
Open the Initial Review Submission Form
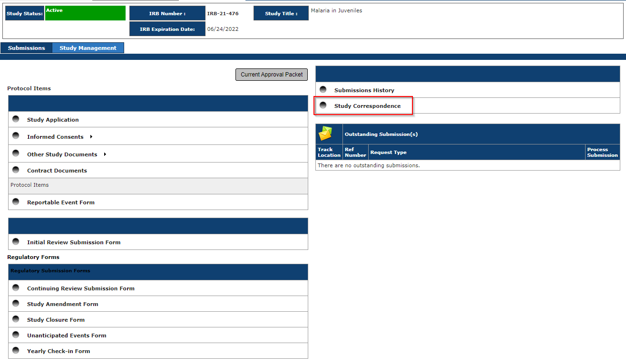tap(74, 242)
